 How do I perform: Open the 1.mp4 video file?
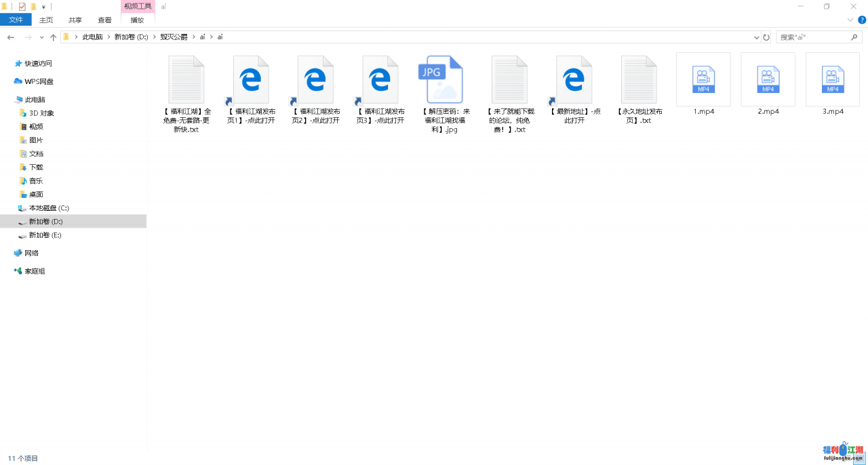703,80
